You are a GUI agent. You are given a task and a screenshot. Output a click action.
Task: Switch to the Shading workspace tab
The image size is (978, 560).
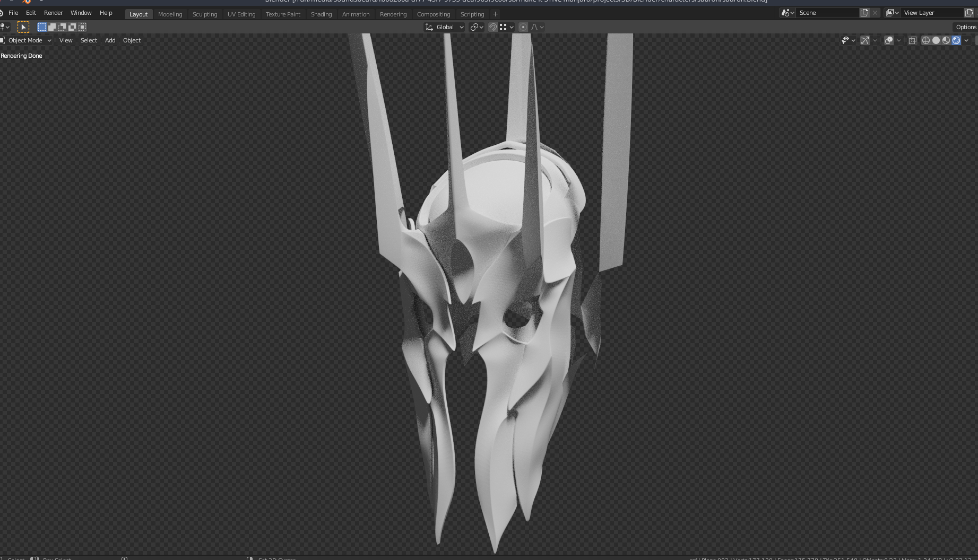coord(321,14)
